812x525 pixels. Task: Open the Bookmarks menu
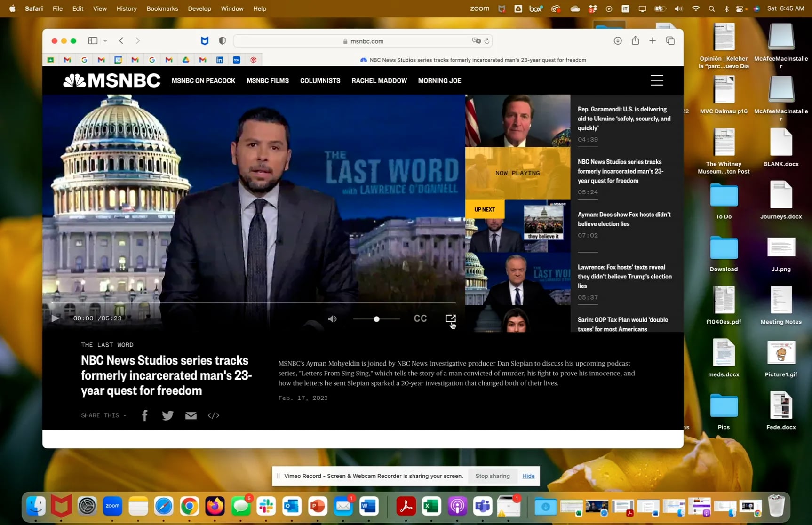pos(162,8)
